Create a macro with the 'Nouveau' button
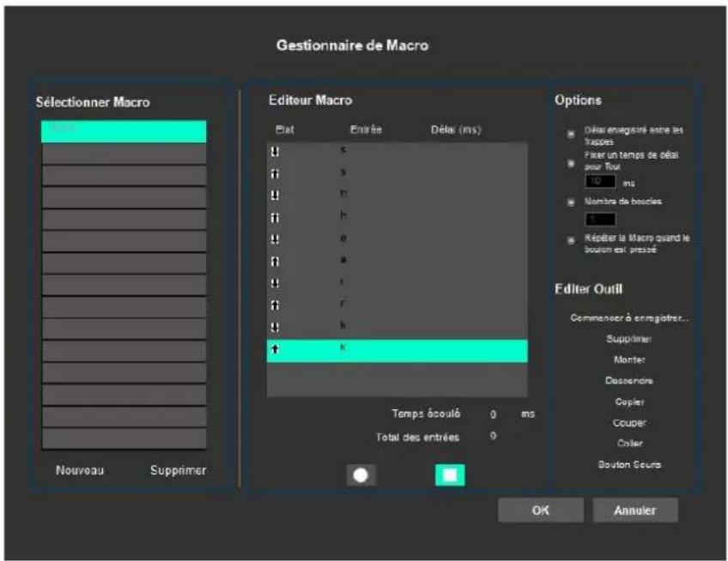 click(80, 471)
